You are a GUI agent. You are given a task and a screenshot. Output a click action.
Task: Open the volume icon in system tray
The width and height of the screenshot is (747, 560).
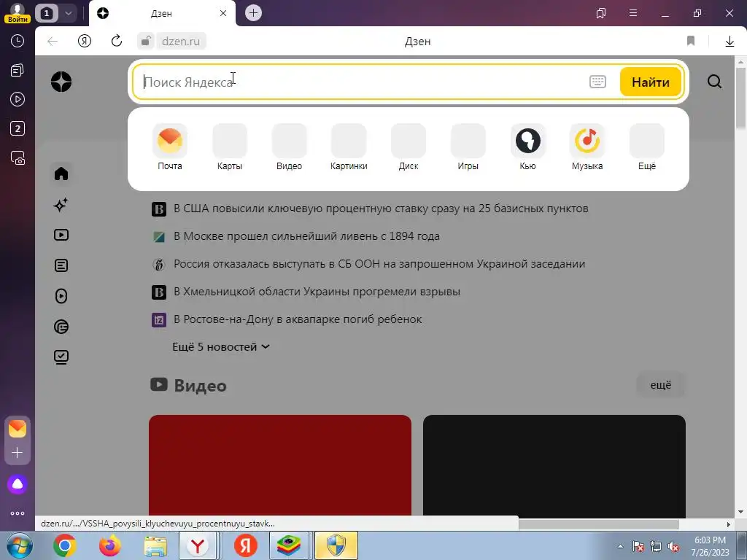pyautogui.click(x=673, y=547)
